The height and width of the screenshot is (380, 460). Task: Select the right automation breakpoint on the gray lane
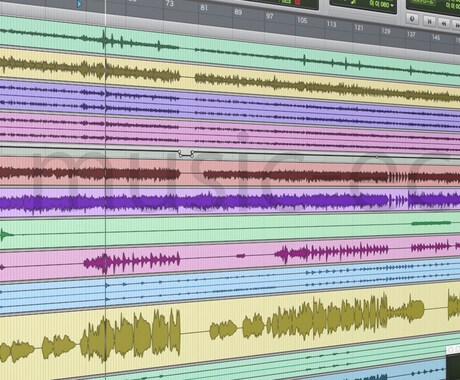(x=192, y=153)
